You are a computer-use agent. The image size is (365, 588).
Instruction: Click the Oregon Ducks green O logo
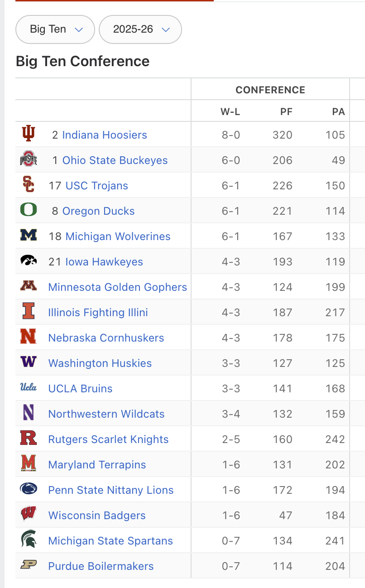(29, 210)
